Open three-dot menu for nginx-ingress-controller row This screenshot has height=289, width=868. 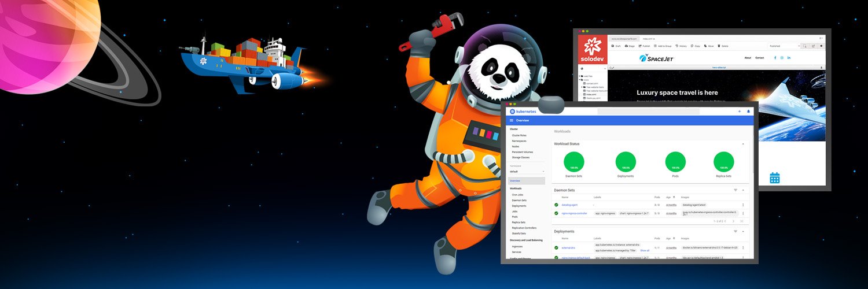[x=743, y=213]
